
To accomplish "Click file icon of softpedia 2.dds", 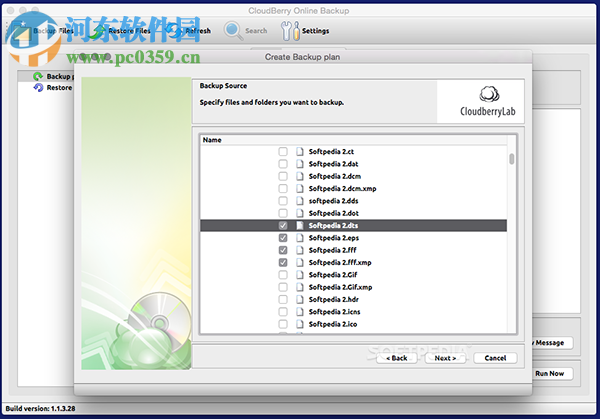I will coord(300,201).
